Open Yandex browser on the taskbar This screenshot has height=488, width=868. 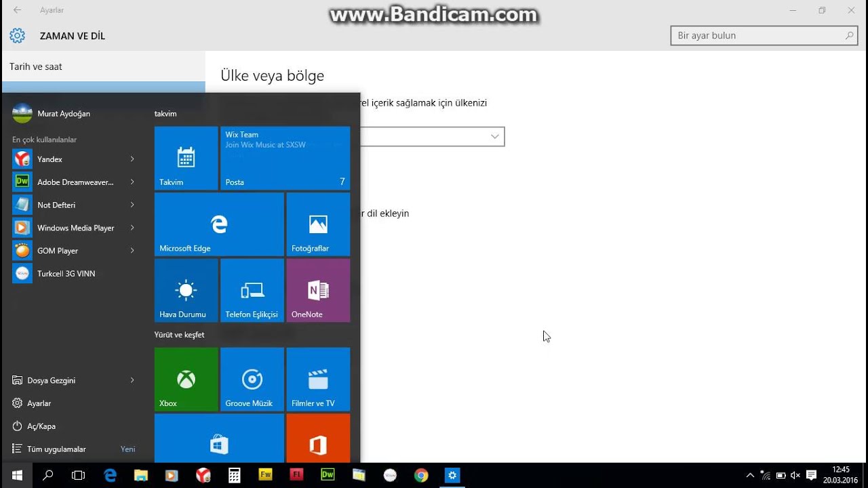click(x=203, y=475)
